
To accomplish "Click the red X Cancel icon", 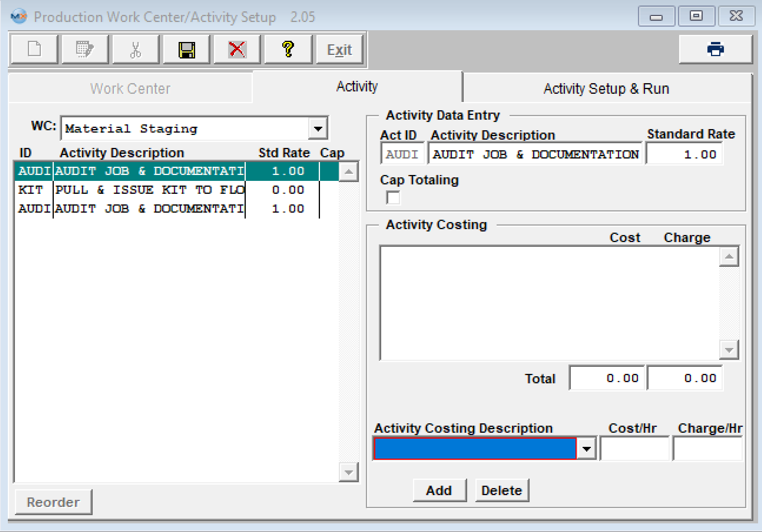I will click(237, 50).
